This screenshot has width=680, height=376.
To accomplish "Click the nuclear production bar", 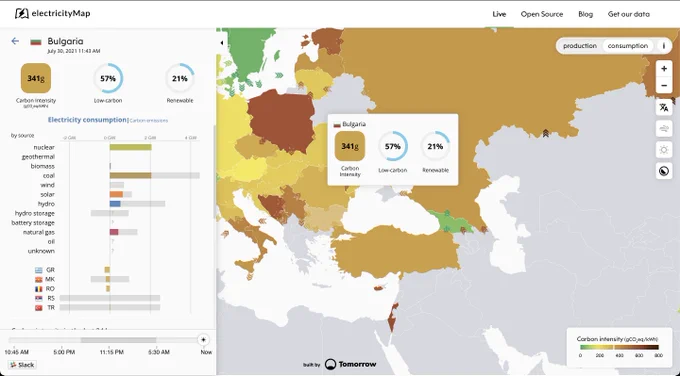I will tap(131, 147).
